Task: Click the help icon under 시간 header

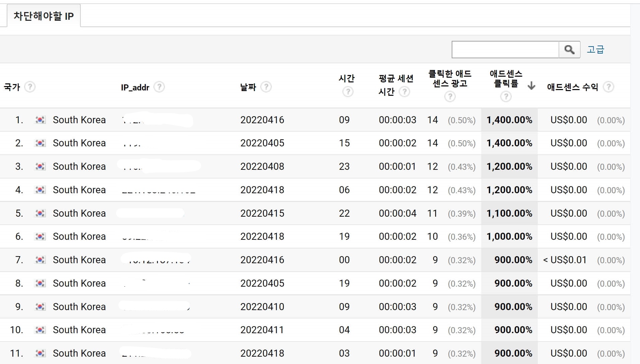Action: coord(347,91)
